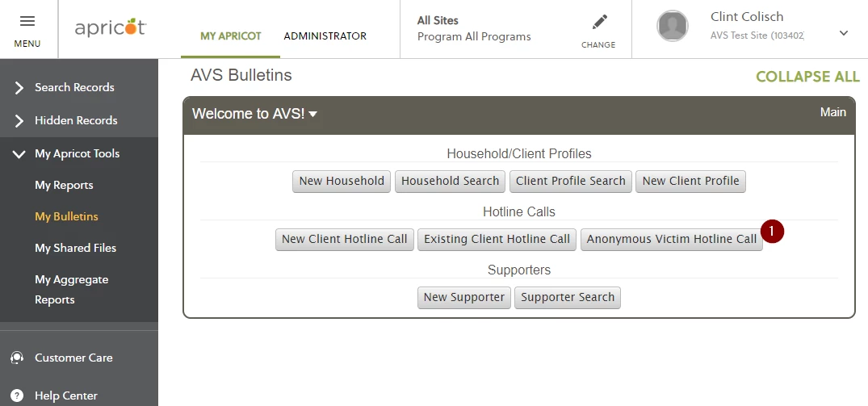Click the New Client Profile button

coord(691,182)
